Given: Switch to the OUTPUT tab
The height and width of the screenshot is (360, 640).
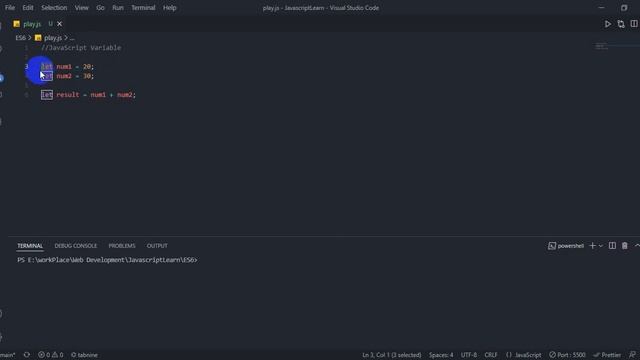Looking at the screenshot, I should pos(157,246).
